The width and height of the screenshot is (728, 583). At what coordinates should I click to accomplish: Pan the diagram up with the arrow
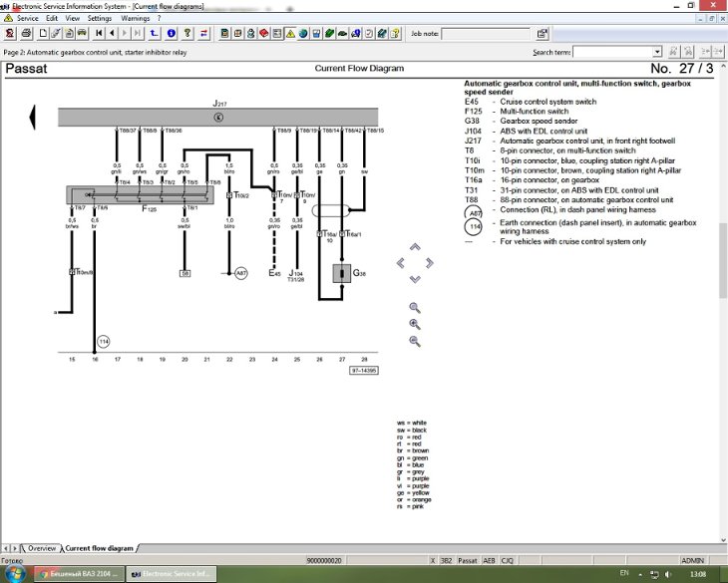(415, 247)
